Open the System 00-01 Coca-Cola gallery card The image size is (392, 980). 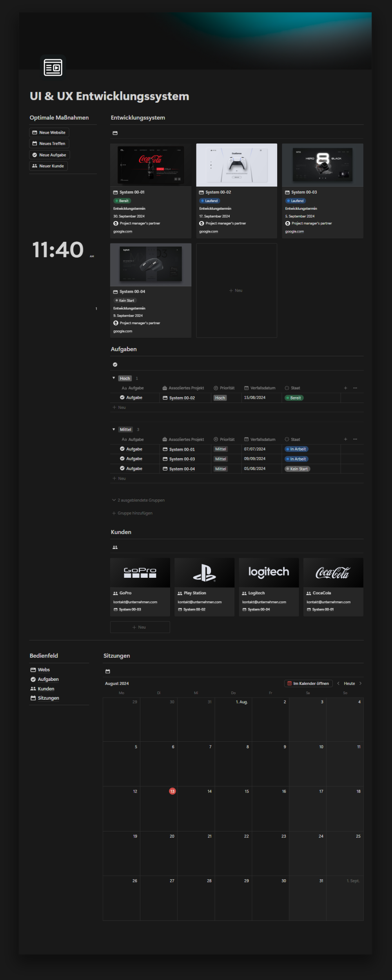(151, 191)
